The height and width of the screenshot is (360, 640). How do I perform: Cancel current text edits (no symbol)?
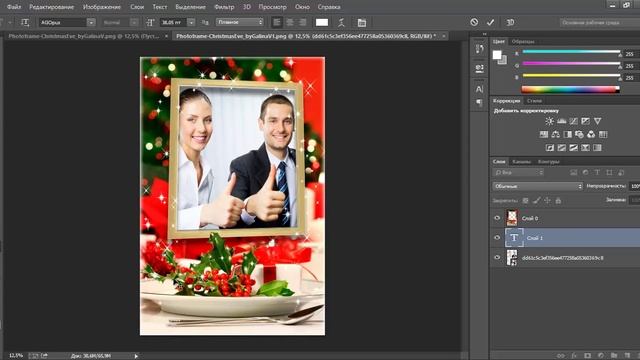[474, 22]
